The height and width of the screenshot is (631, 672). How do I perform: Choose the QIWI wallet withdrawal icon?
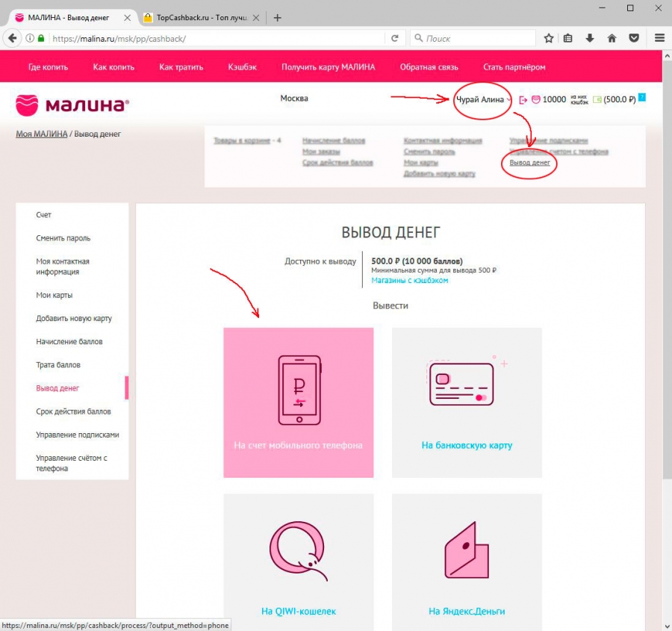coord(299,551)
